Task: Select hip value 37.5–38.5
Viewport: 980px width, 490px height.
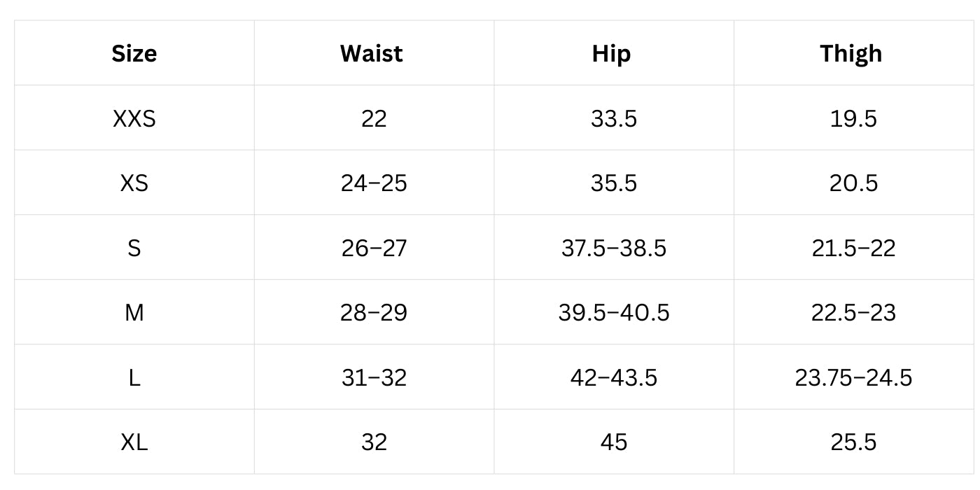Action: pos(614,248)
